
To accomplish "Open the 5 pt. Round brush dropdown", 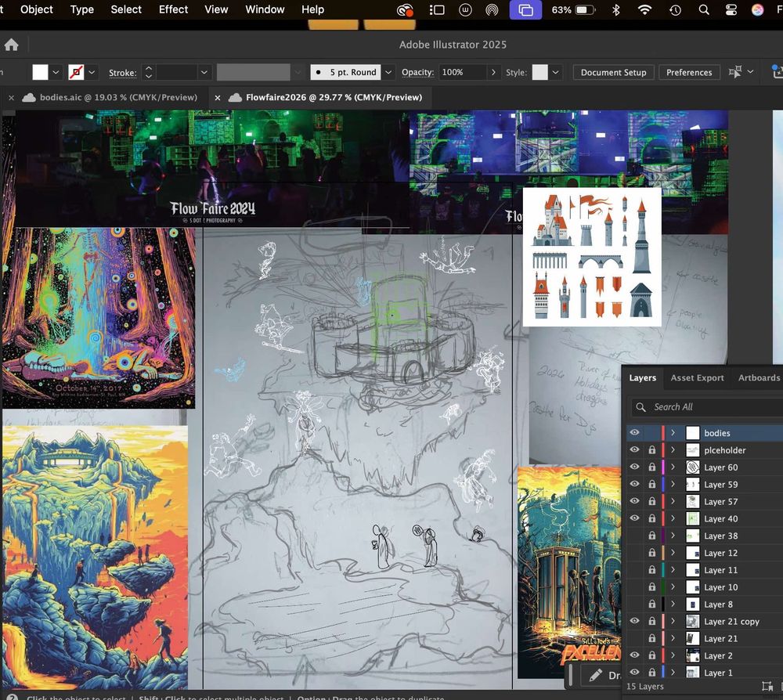I will coord(388,72).
